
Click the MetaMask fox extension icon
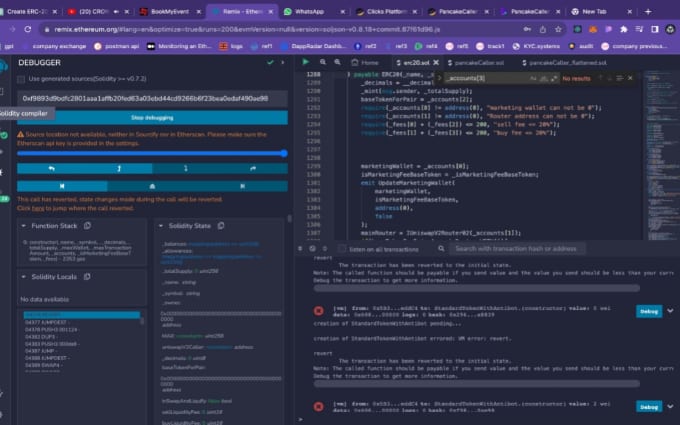tap(592, 29)
